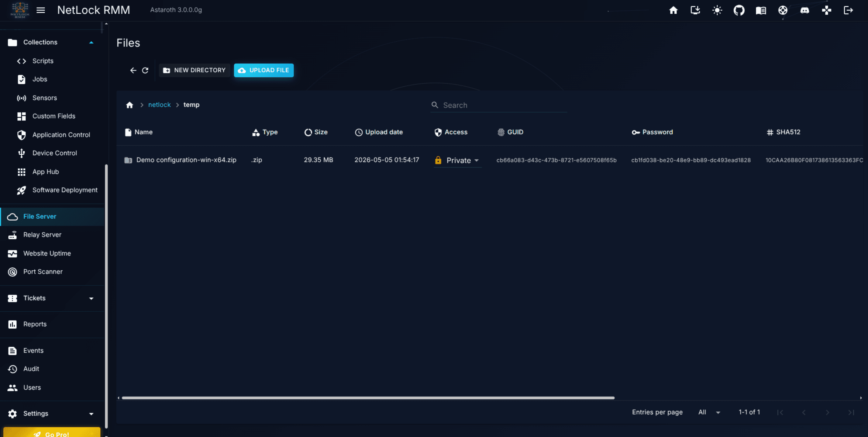Screen dimensions: 868x437
Task: Navigate to netlock breadcrumb link
Action: coord(159,105)
